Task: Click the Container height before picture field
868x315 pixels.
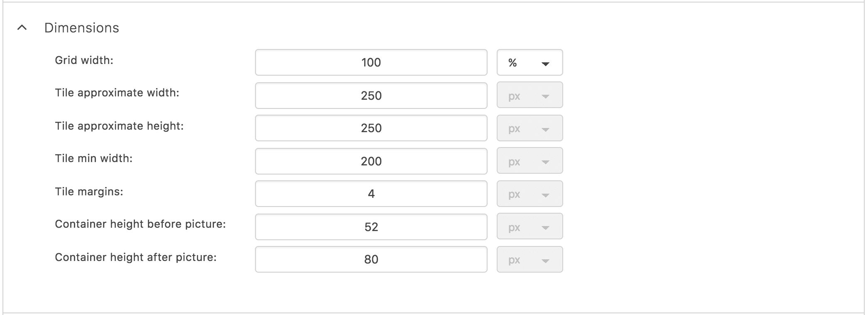Action: click(x=371, y=226)
